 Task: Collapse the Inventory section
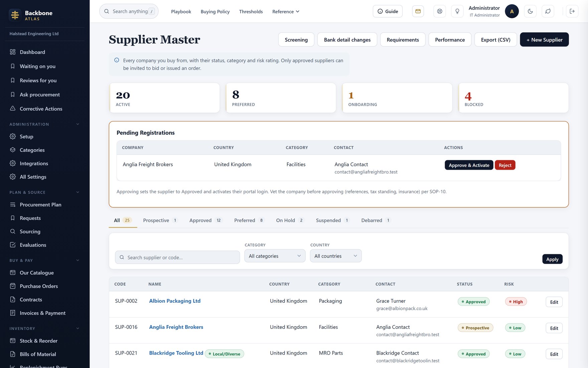pyautogui.click(x=78, y=329)
